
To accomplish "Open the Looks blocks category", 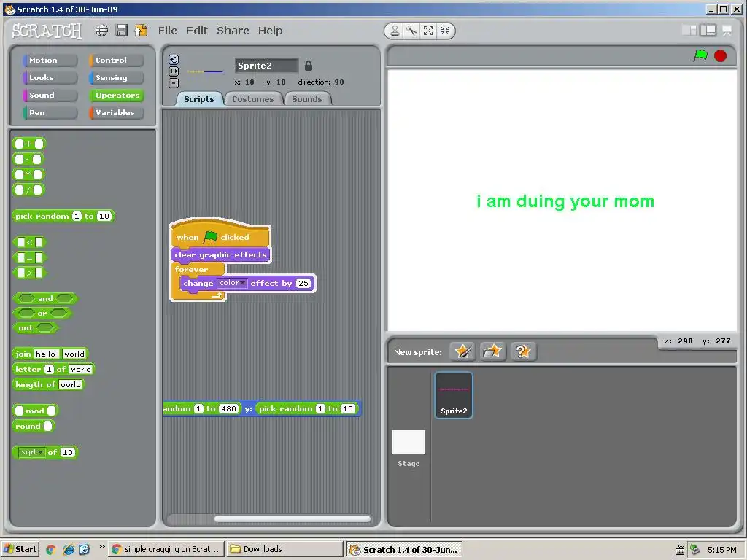I will point(50,77).
